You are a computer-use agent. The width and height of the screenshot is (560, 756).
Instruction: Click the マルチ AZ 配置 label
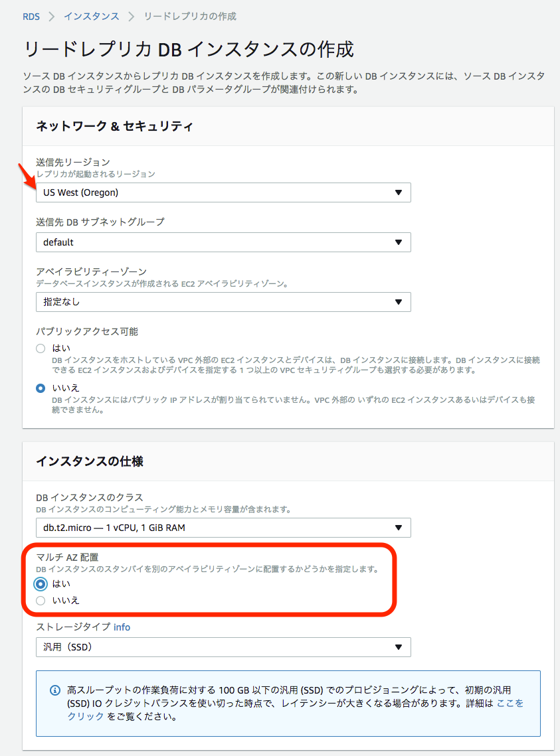point(68,558)
